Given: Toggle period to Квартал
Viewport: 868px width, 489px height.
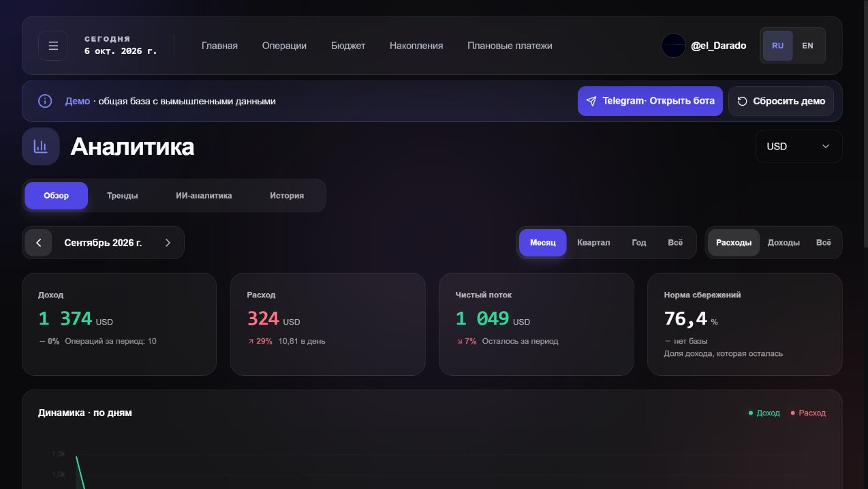Looking at the screenshot, I should (x=593, y=243).
